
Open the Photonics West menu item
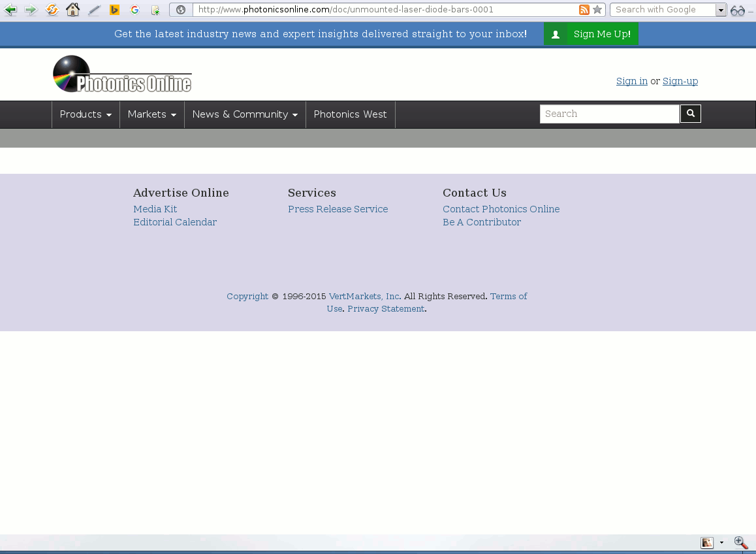point(351,114)
